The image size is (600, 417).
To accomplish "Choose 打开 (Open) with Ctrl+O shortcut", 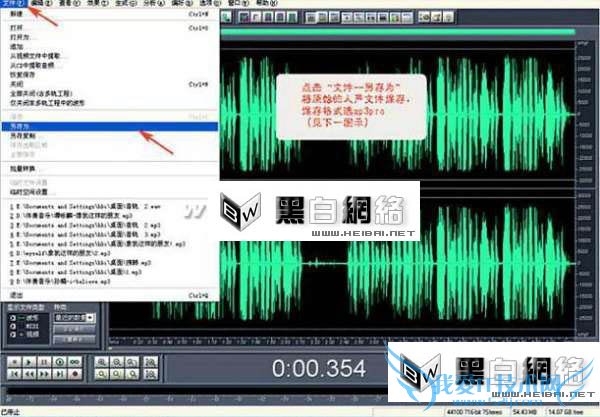I will [x=110, y=28].
